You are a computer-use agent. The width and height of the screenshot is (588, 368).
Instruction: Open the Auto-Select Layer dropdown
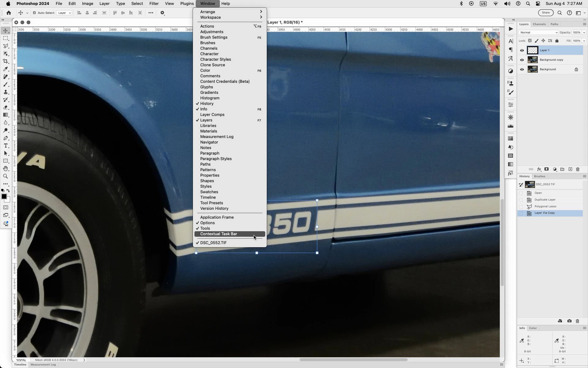coord(65,13)
